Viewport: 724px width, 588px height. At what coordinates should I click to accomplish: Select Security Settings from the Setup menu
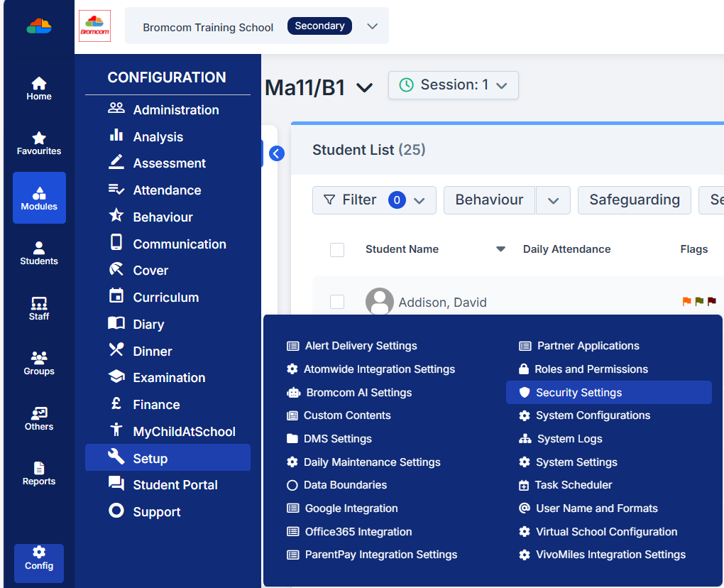pyautogui.click(x=609, y=392)
